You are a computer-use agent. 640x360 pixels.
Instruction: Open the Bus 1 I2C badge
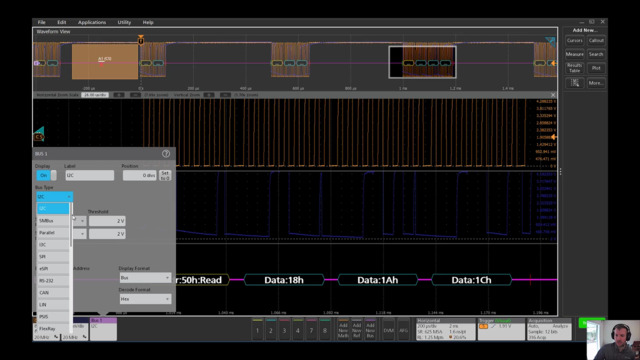(103, 329)
